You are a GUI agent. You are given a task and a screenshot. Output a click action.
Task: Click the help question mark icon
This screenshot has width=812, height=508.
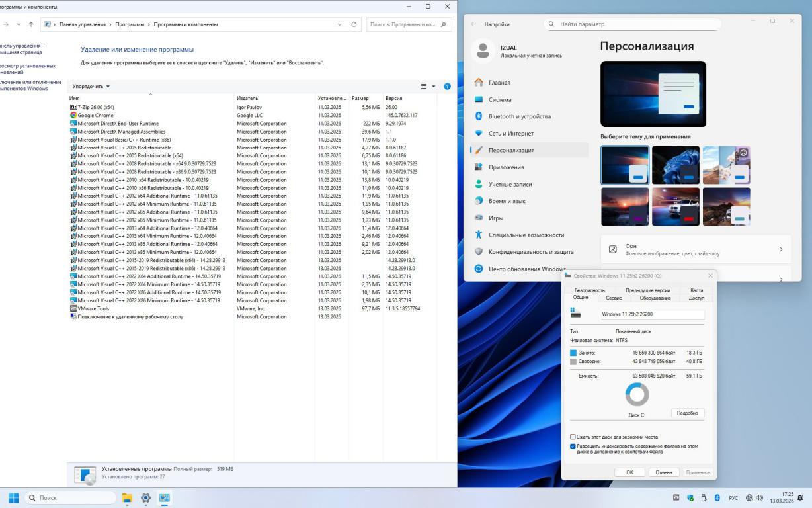pos(448,87)
